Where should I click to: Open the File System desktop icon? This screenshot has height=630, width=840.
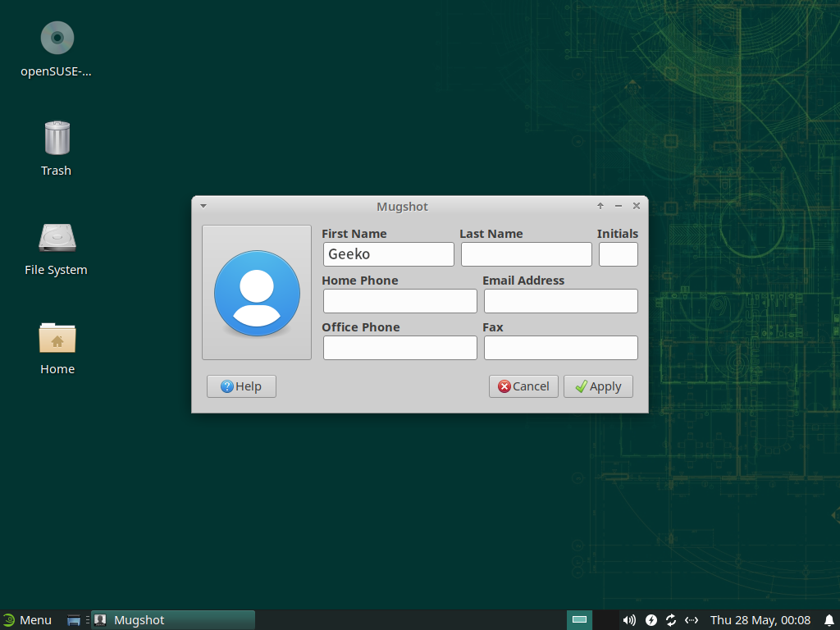pos(57,238)
